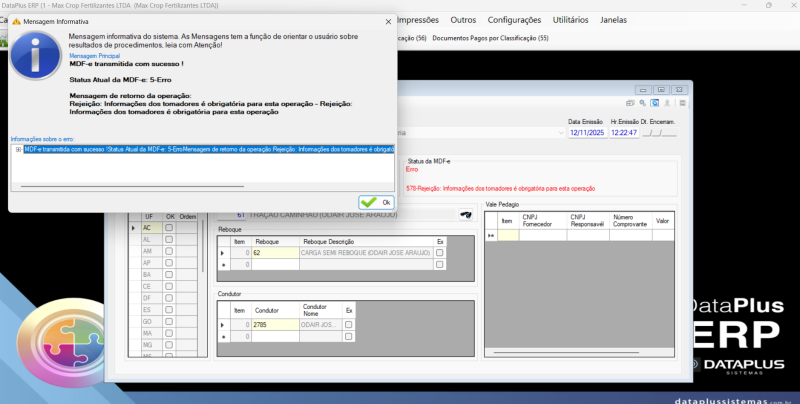Viewport: 800px width, 404px height.
Task: Click the grayed user icon in MDF-e toolbar
Action: click(x=667, y=103)
